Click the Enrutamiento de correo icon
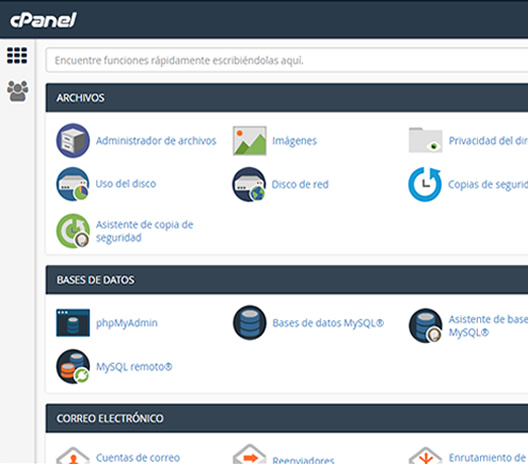This screenshot has height=464, width=528. tap(426, 456)
